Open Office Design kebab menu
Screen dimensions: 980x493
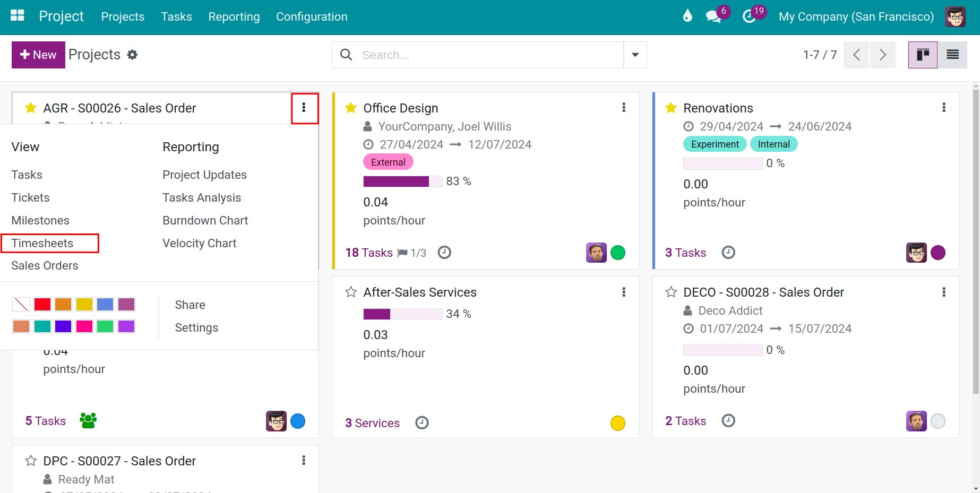point(624,108)
